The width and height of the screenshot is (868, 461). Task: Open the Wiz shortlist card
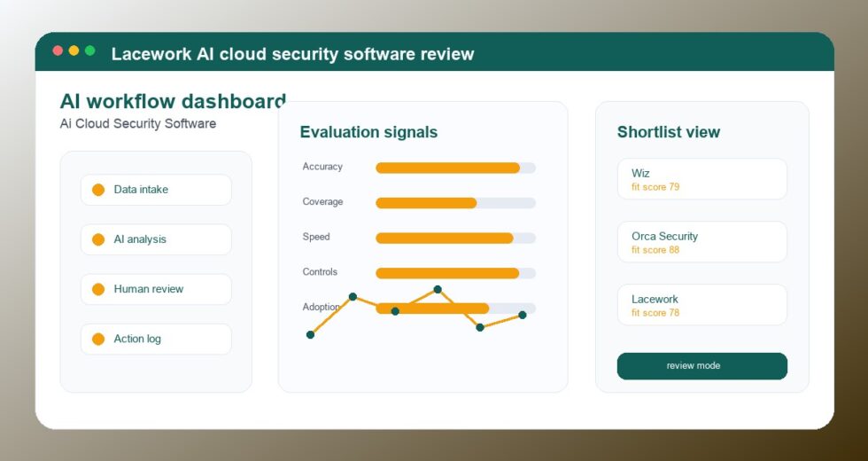701,179
